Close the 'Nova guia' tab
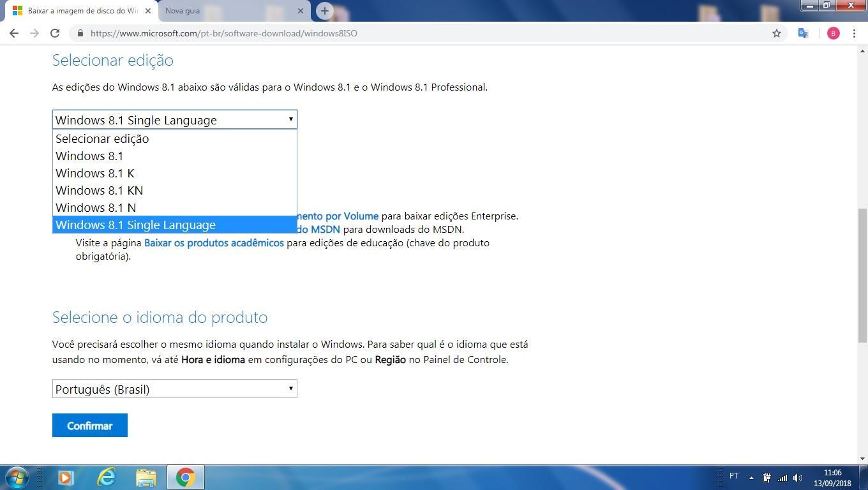 pos(301,10)
